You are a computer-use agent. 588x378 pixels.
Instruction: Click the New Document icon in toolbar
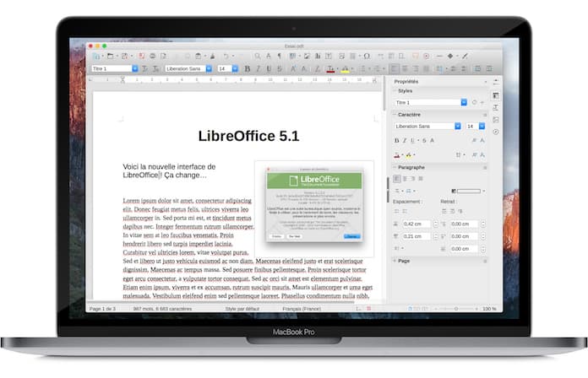click(x=96, y=57)
